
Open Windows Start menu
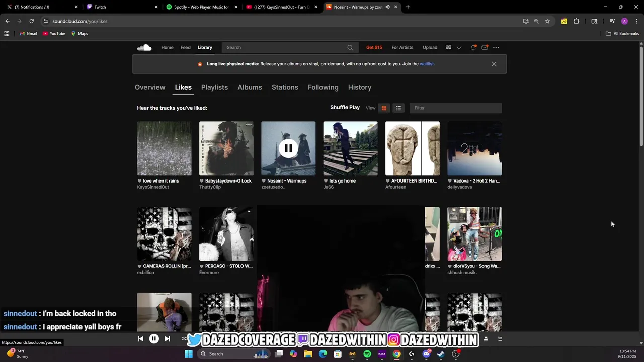[189, 354]
